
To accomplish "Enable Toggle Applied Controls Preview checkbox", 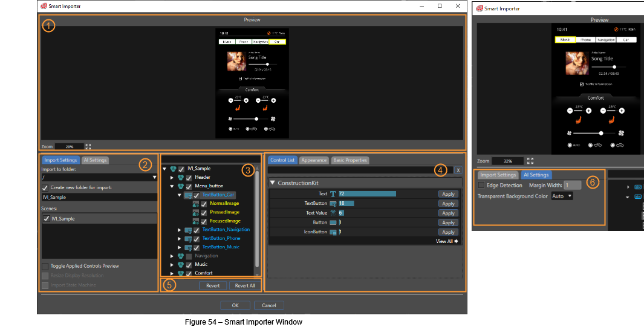I will coord(45,267).
